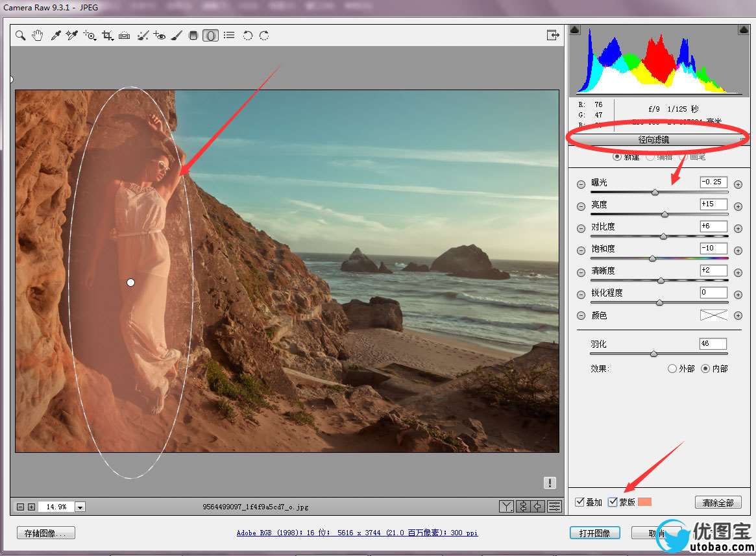Decrease 清晰度 with minus button
The width and height of the screenshot is (756, 556).
[581, 272]
